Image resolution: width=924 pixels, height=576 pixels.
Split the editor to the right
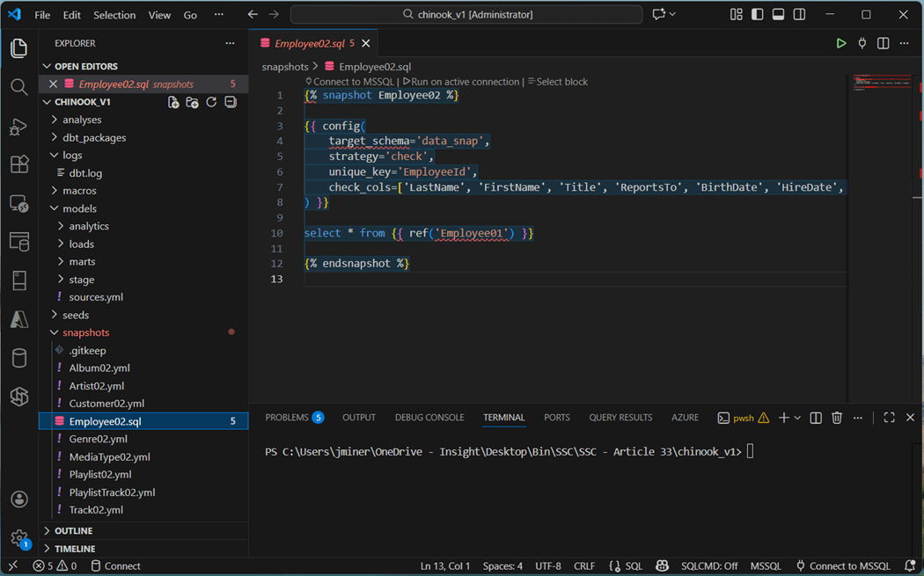point(883,43)
